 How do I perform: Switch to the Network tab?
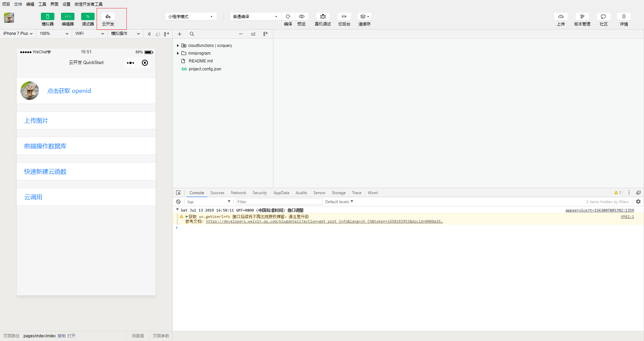click(x=238, y=193)
